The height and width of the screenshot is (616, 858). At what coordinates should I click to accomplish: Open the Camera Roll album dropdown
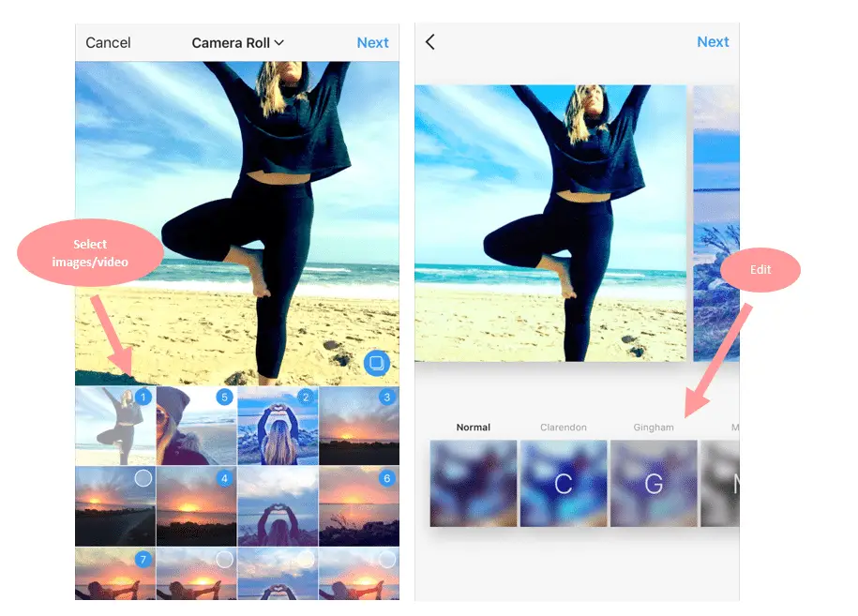pyautogui.click(x=237, y=43)
